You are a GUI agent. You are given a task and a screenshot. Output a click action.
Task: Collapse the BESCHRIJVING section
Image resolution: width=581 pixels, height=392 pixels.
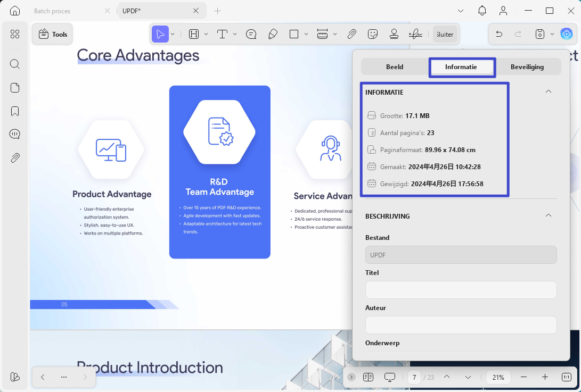(x=549, y=215)
